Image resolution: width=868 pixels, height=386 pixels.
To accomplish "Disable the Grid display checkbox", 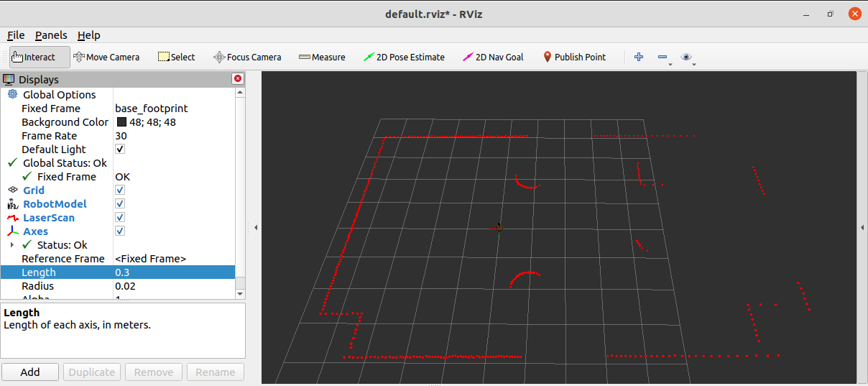I will click(x=120, y=190).
